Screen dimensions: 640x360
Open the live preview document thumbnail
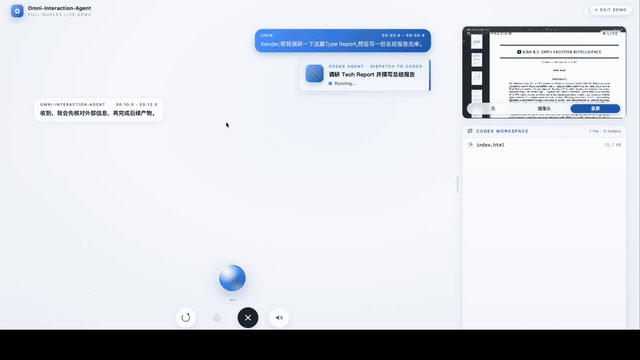(x=544, y=73)
